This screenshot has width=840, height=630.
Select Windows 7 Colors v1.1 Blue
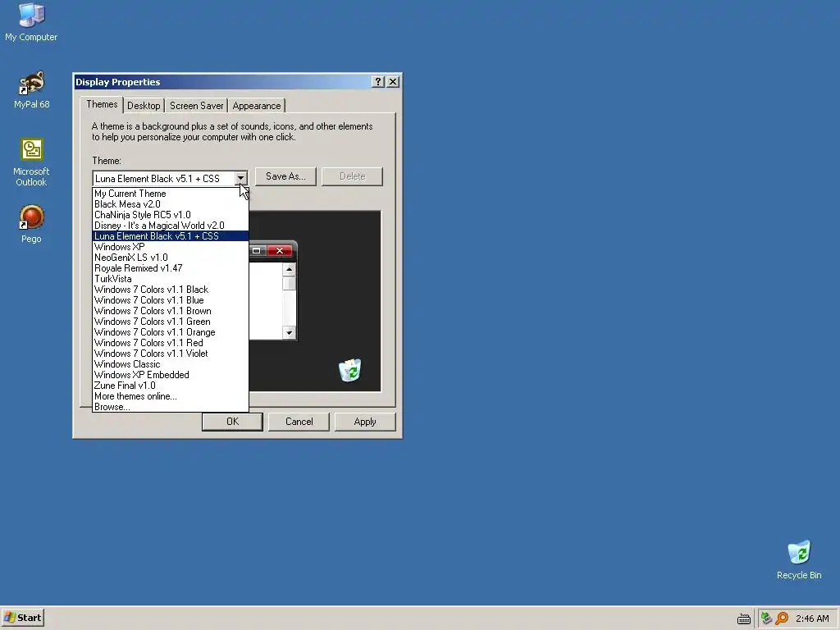pos(171,300)
